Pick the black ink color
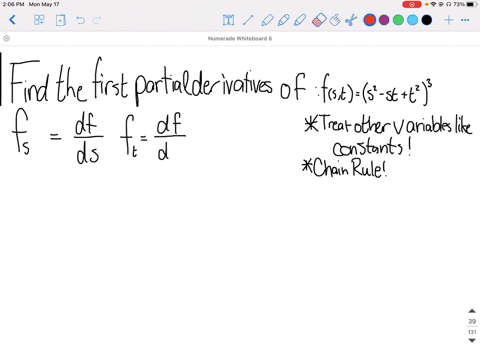Viewport: 480px width, 360px height. pos(427,20)
